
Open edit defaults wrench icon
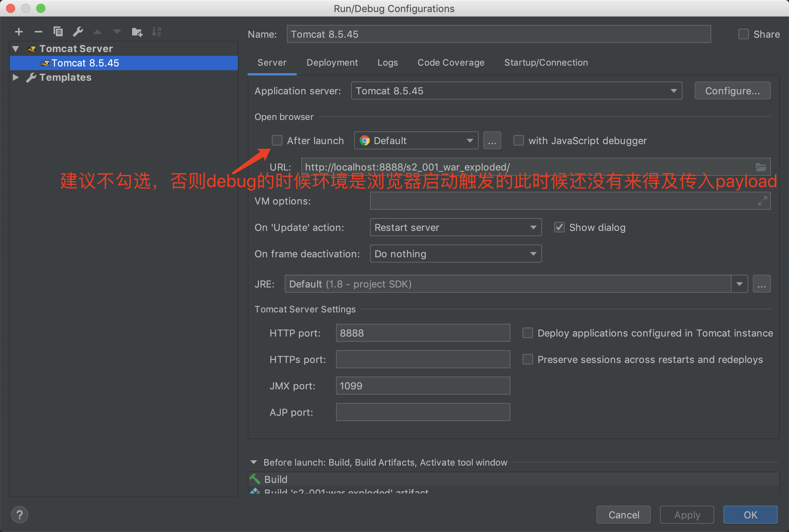(x=78, y=32)
